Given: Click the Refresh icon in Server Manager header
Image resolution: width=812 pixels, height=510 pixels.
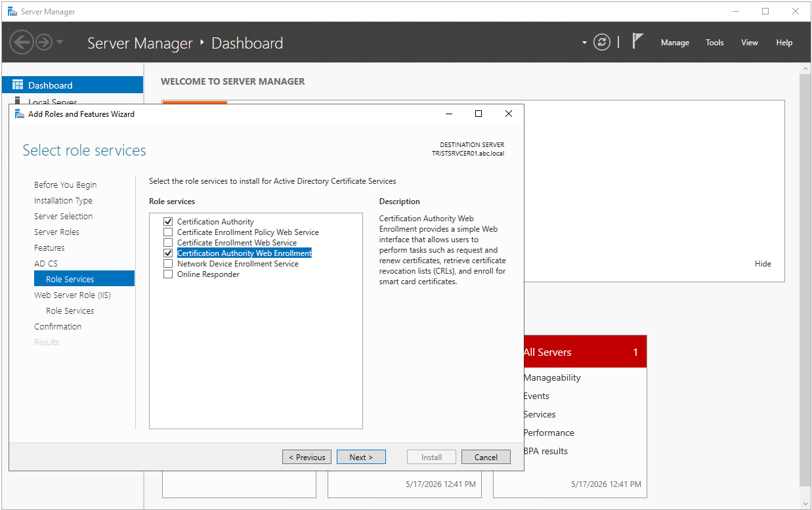Looking at the screenshot, I should coord(602,43).
